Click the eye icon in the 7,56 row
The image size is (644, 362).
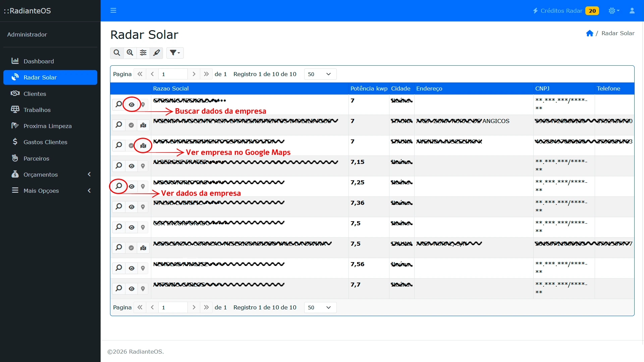click(x=131, y=268)
